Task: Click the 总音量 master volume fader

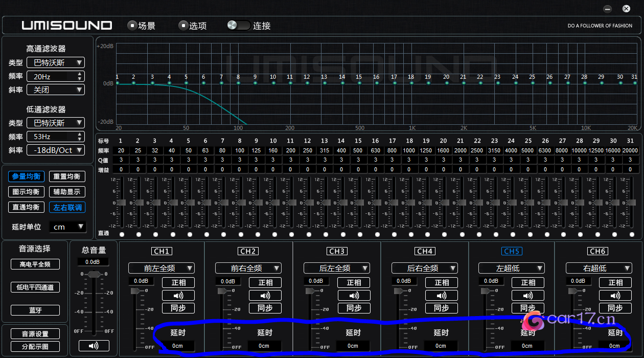Action: 94,275
